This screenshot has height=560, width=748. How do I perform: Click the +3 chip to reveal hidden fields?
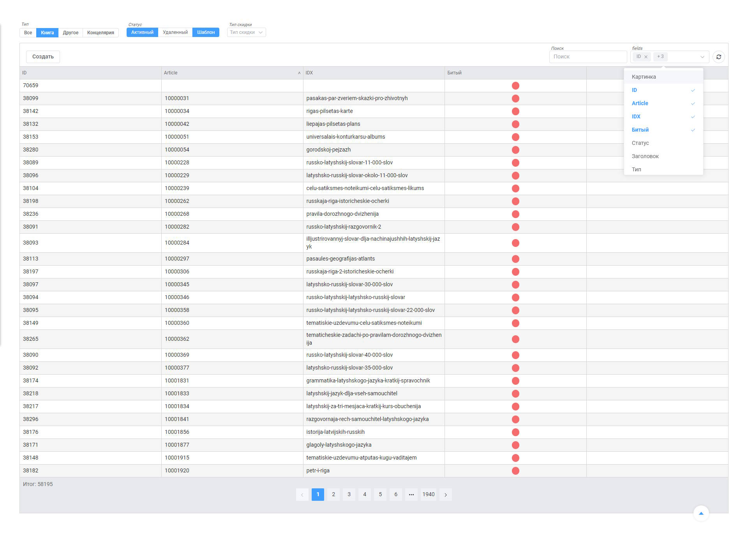point(660,57)
